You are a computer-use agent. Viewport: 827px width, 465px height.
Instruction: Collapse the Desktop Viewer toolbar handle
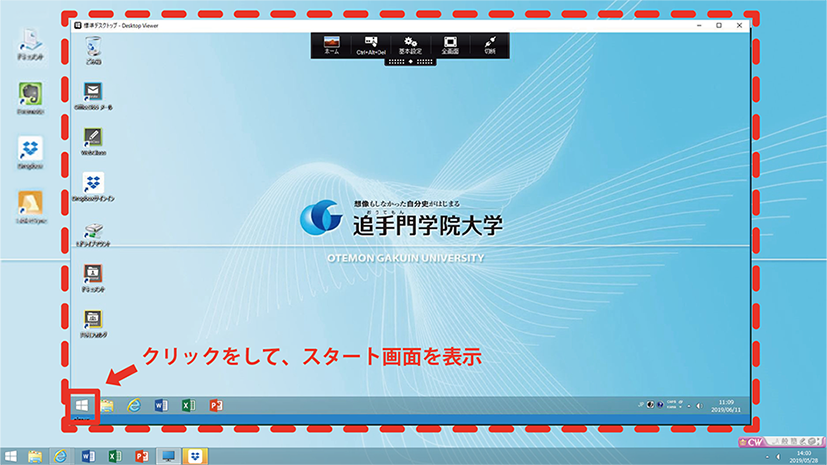[x=411, y=62]
